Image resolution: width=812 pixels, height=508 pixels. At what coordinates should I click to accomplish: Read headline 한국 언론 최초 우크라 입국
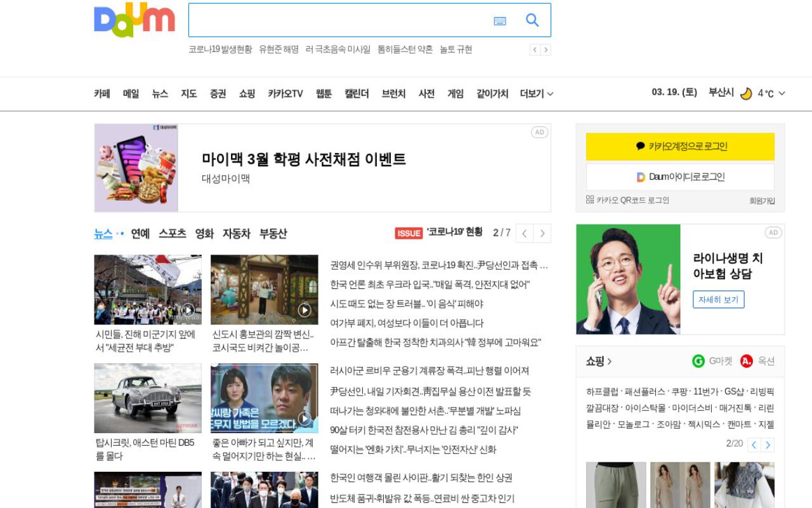click(x=429, y=284)
